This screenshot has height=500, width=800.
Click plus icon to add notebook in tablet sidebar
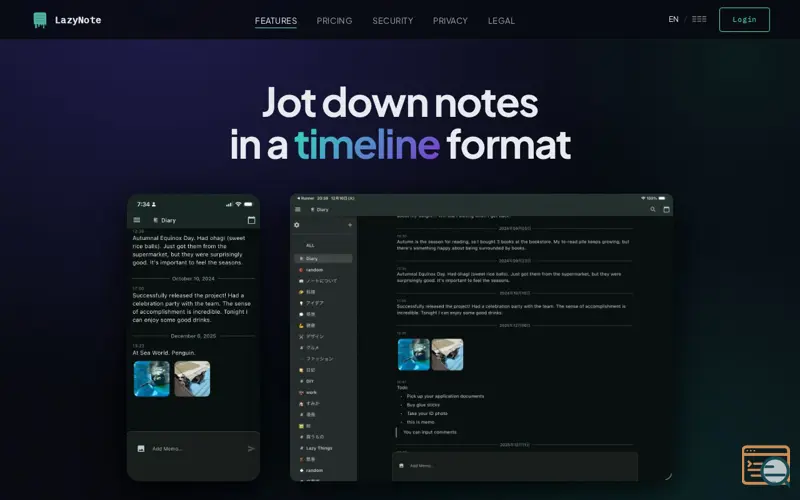pyautogui.click(x=350, y=225)
